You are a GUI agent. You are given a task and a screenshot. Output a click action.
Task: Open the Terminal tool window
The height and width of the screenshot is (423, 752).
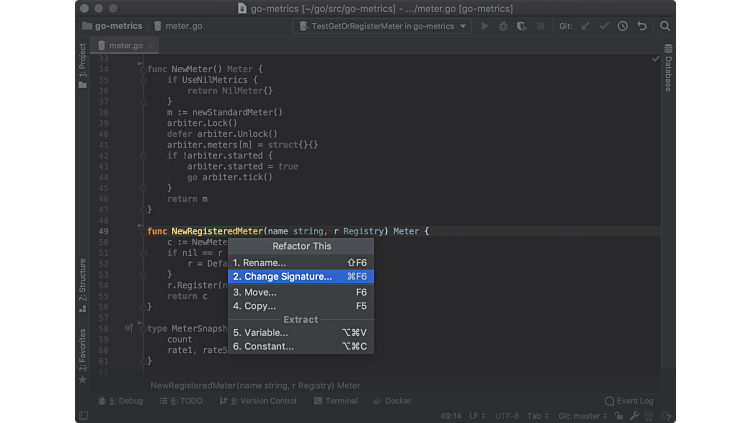(335, 401)
